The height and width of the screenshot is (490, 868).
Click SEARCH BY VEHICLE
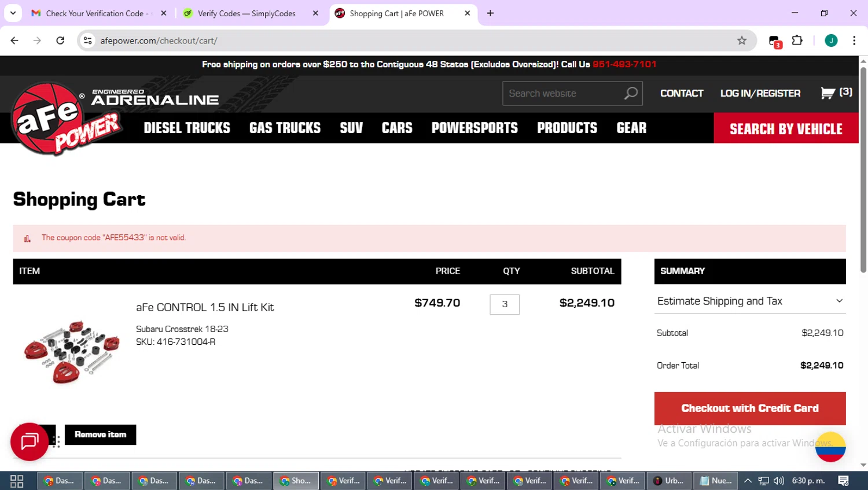[786, 128]
